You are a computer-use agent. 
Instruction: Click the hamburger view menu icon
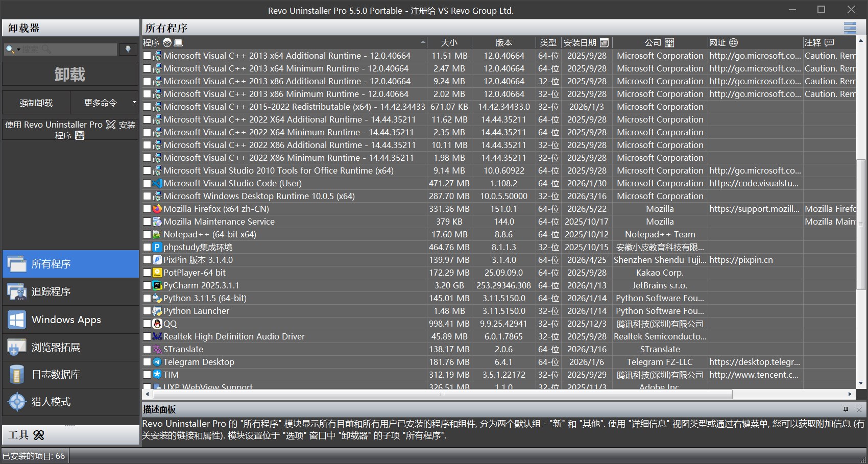click(x=850, y=28)
